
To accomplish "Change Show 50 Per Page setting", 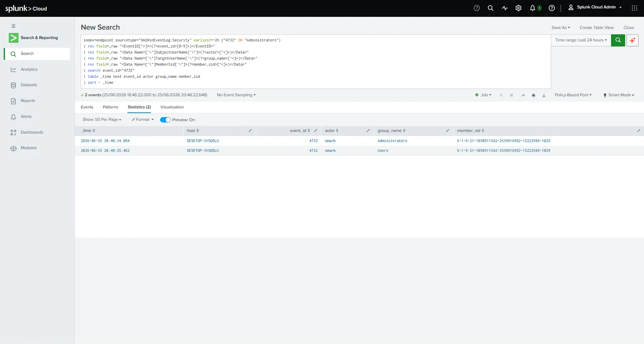I will coord(102,120).
